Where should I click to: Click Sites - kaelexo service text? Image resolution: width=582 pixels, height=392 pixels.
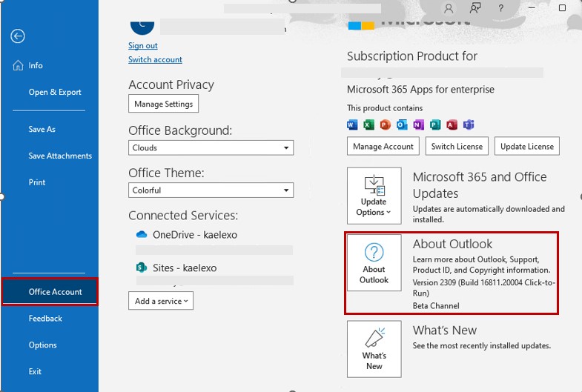point(185,268)
